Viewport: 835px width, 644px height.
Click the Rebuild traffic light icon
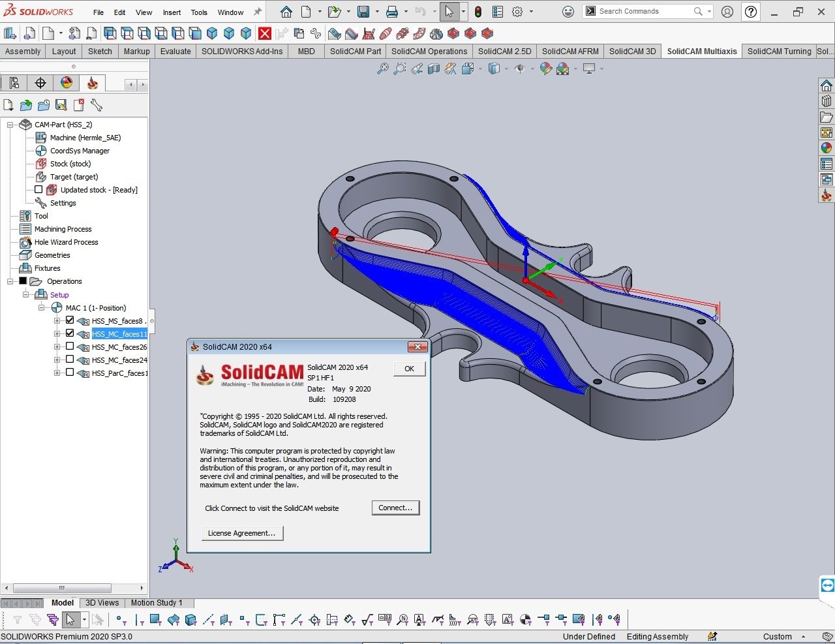pos(478,12)
